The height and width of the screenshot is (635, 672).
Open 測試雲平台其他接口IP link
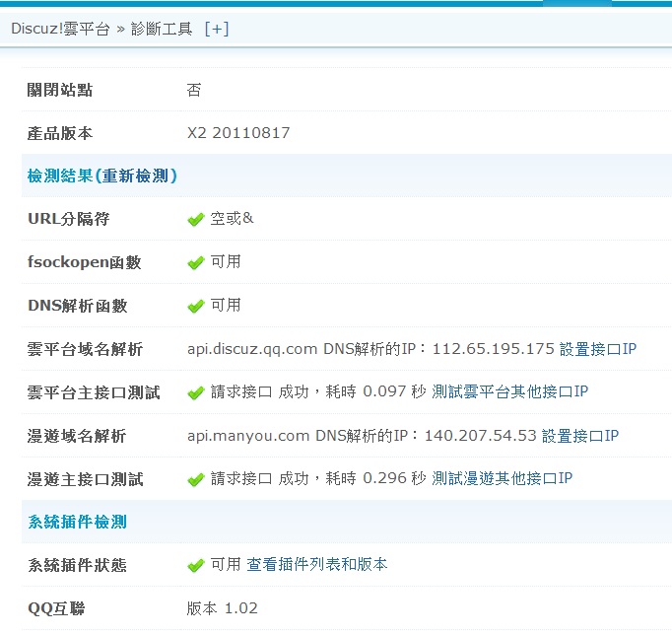(x=510, y=391)
